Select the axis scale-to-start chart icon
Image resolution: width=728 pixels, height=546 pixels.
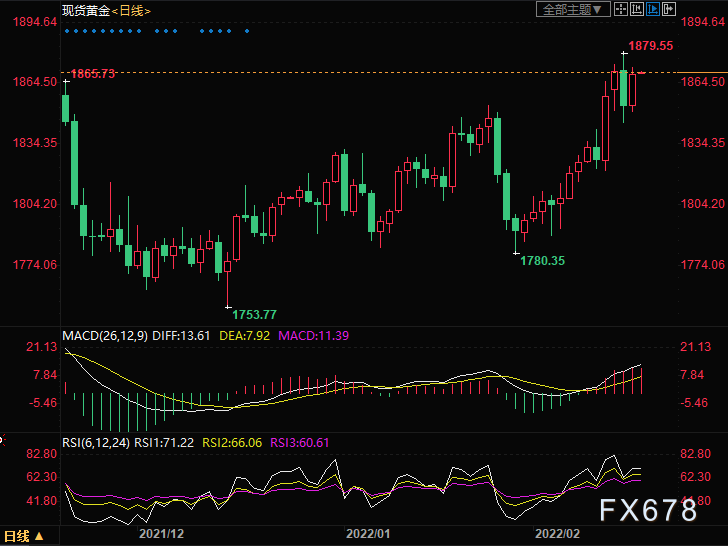(637, 9)
